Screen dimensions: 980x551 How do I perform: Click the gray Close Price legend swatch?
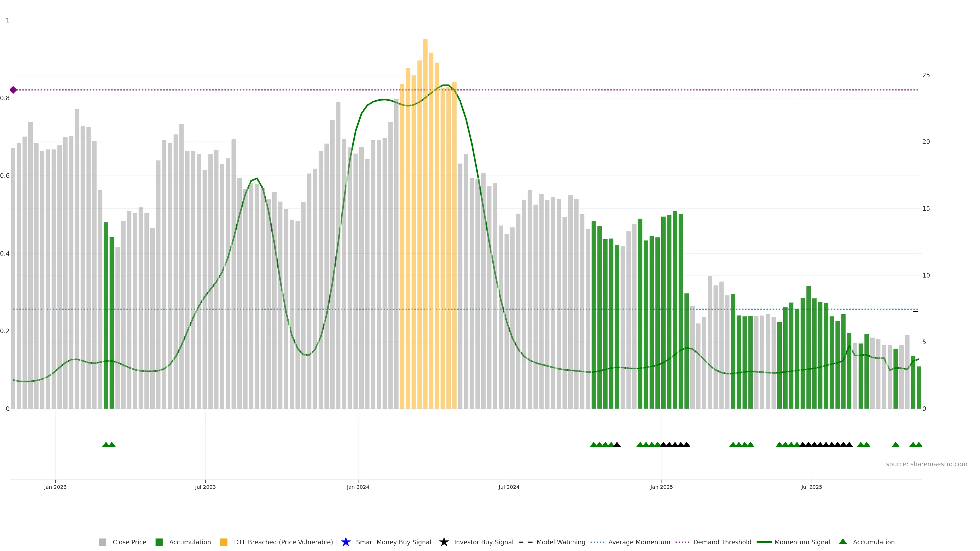point(102,542)
